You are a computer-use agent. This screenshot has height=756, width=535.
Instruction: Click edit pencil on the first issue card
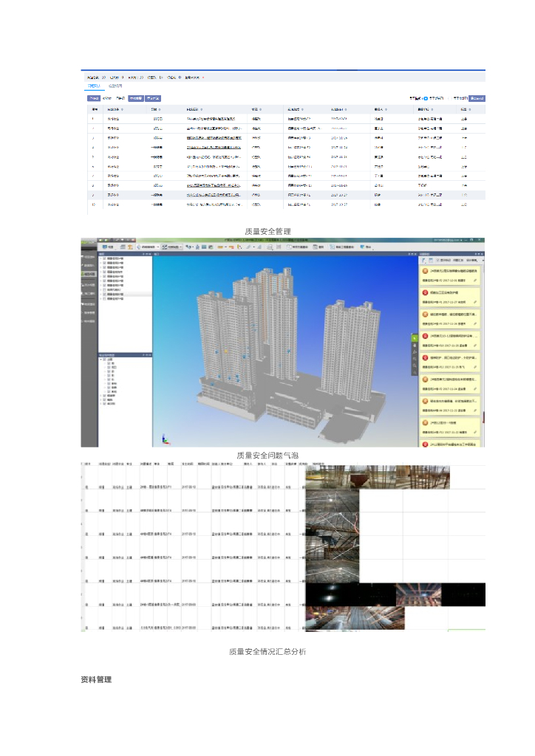pyautogui.click(x=476, y=281)
